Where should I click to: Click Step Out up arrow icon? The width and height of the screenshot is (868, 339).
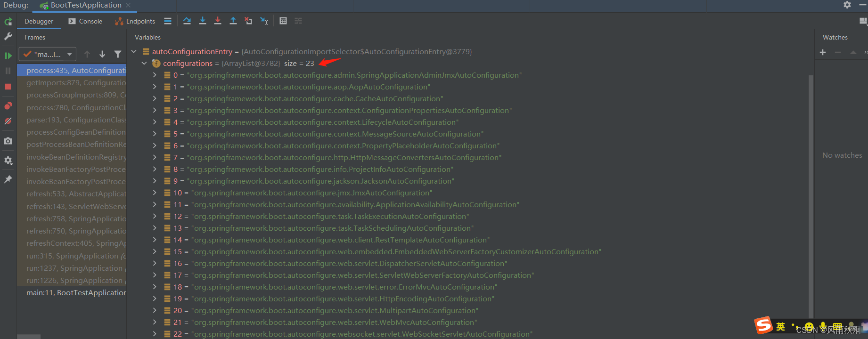click(233, 21)
